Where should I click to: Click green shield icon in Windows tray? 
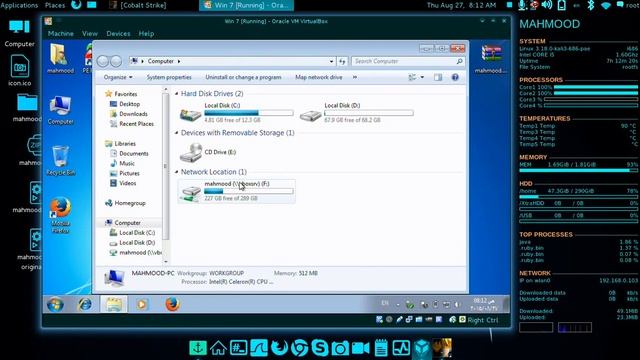coord(410,304)
